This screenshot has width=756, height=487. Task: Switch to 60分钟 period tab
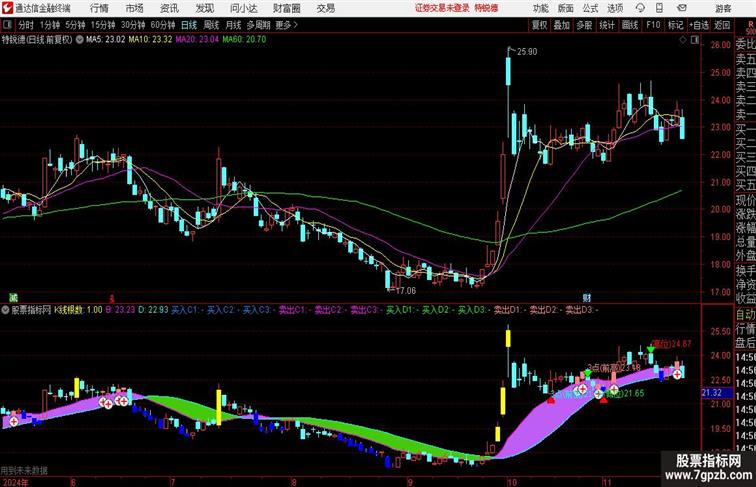162,25
